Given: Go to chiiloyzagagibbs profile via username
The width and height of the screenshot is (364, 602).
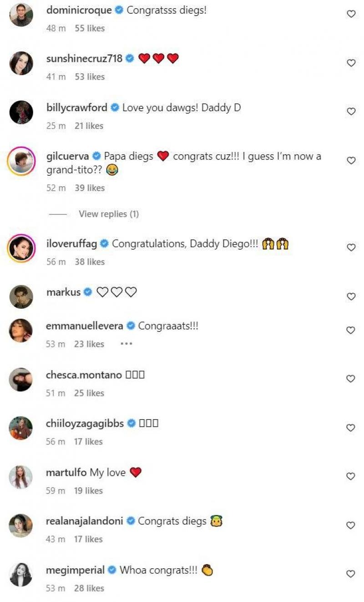Looking at the screenshot, I should click(x=85, y=423).
